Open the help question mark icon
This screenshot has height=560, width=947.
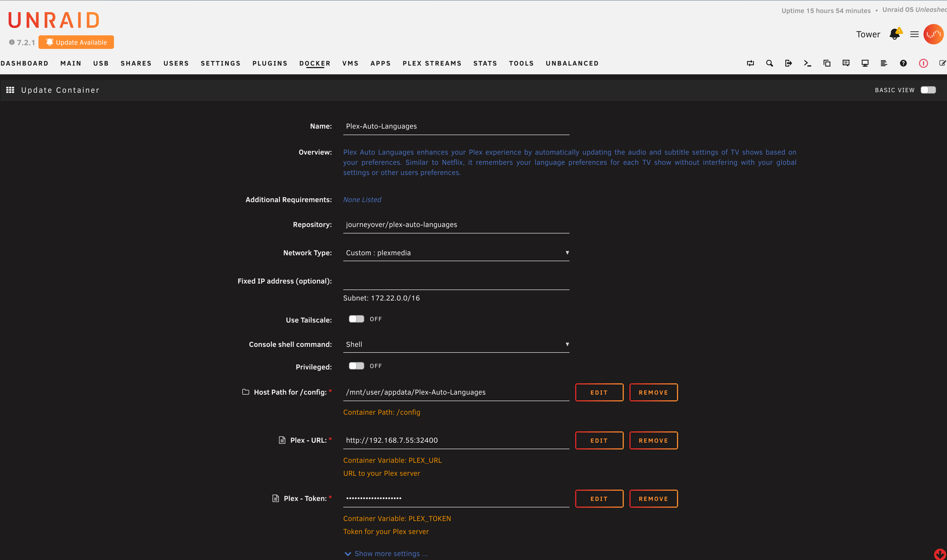[x=903, y=63]
